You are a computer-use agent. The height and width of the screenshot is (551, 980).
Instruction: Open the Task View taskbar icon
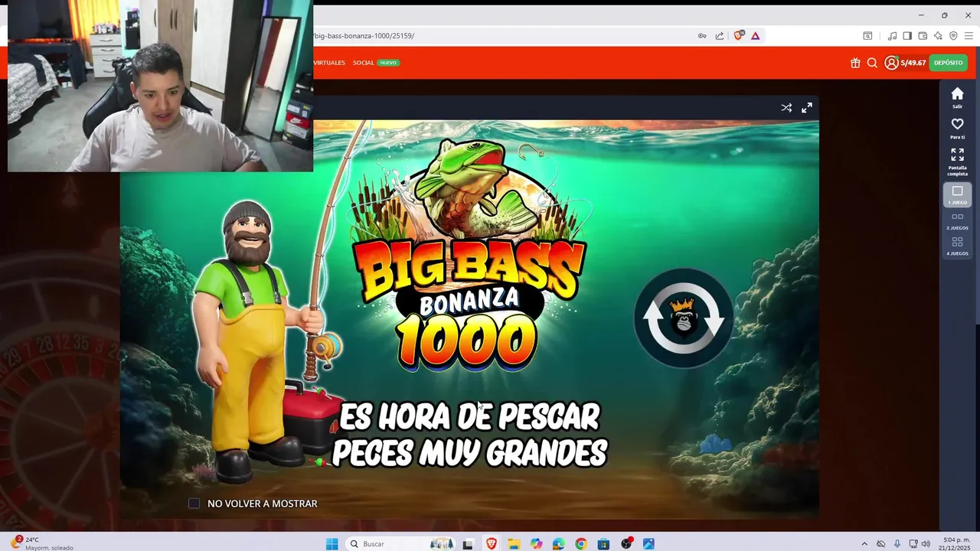click(468, 544)
